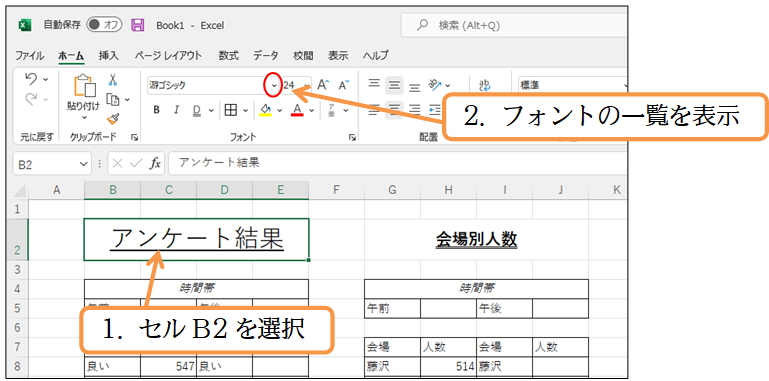This screenshot has width=769, height=381.
Task: Open the font name dropdown list
Action: pos(274,85)
